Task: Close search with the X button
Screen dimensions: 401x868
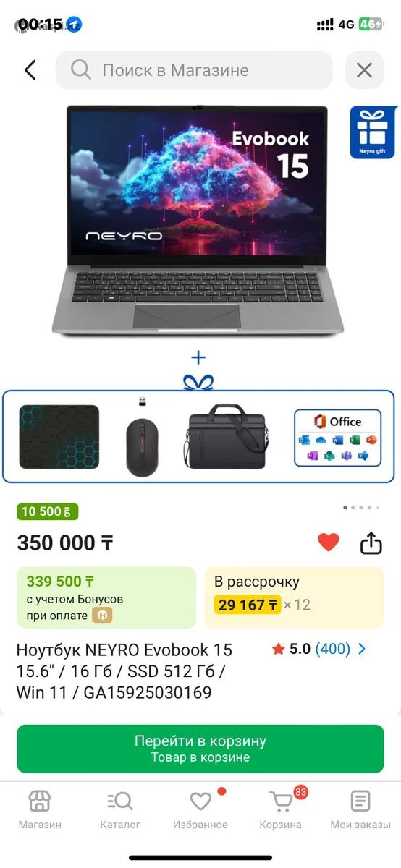Action: (364, 70)
